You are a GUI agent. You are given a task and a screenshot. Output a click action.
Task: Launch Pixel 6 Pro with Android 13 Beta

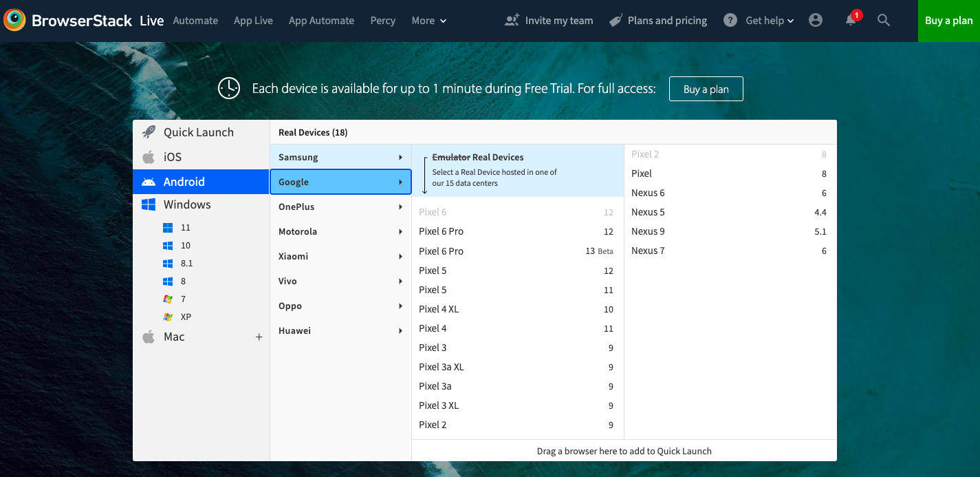516,251
